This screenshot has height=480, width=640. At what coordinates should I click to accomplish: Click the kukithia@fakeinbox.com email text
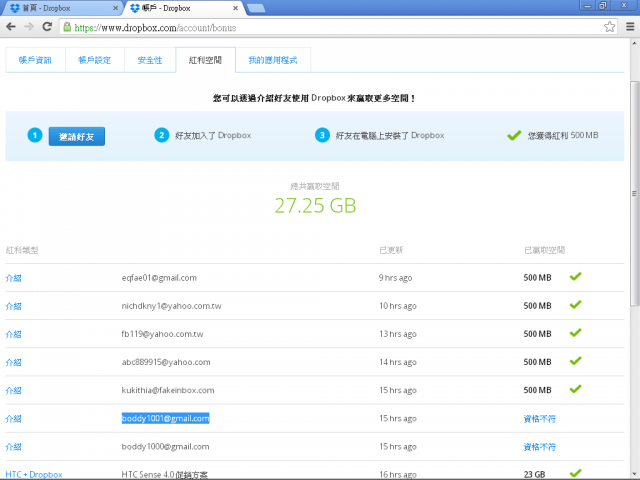pos(168,391)
